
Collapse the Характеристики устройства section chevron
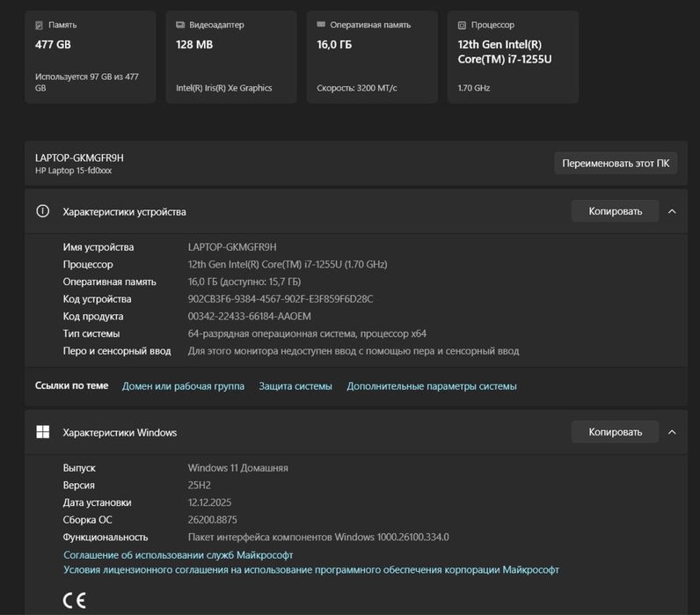672,211
